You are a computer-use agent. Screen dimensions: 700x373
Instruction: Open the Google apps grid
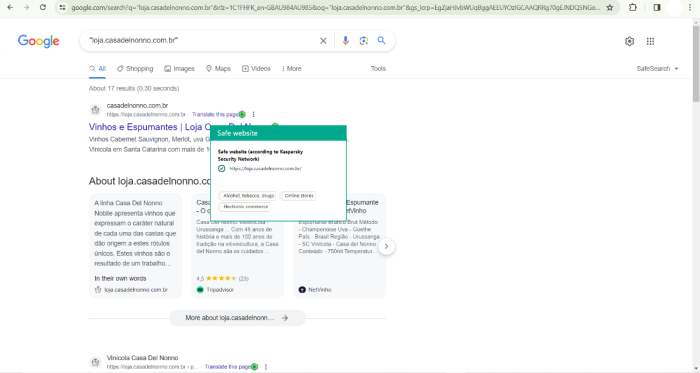(x=650, y=41)
